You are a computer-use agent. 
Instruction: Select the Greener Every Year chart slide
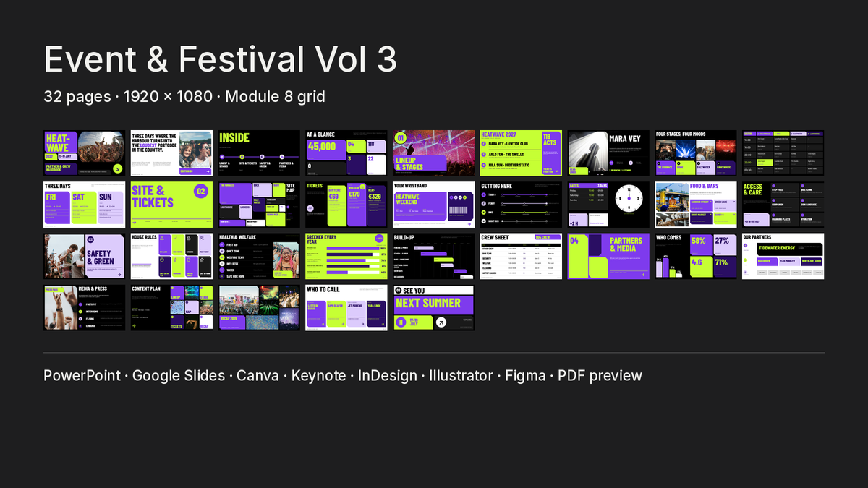346,256
